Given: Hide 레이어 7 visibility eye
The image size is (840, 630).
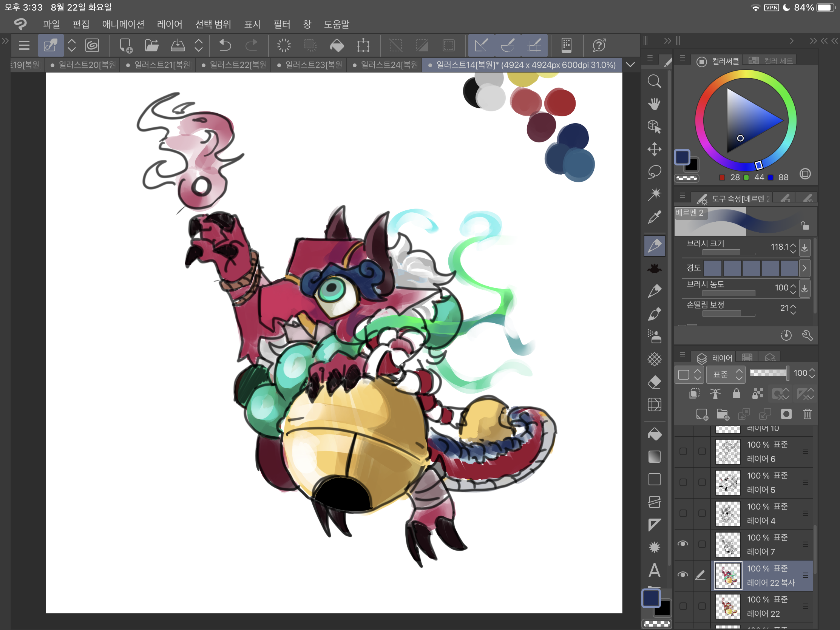Looking at the screenshot, I should click(683, 544).
